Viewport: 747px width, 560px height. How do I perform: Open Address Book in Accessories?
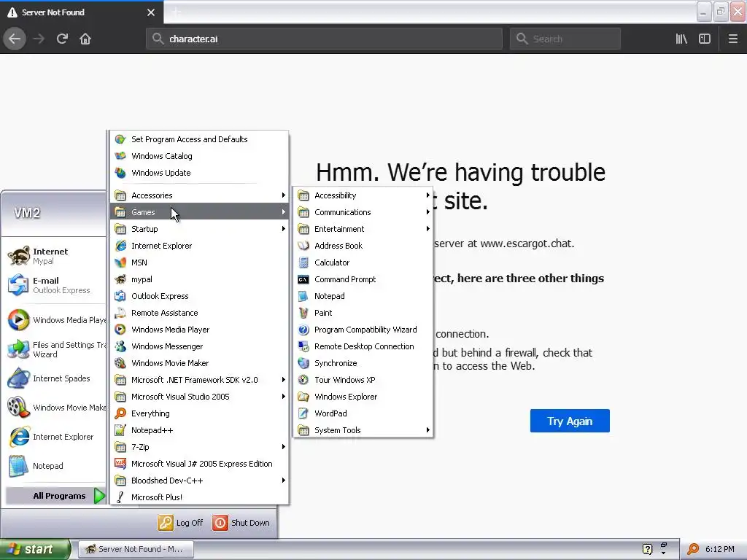click(x=363, y=246)
